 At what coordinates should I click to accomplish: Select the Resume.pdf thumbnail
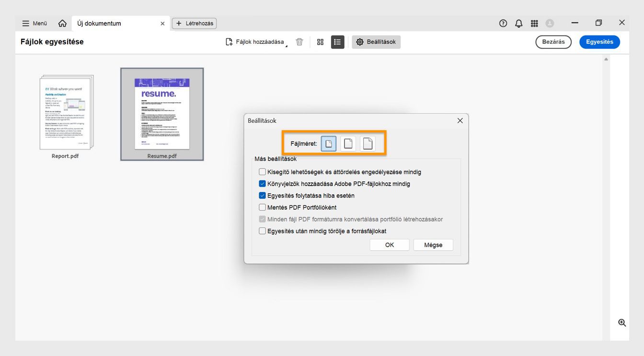point(162,114)
